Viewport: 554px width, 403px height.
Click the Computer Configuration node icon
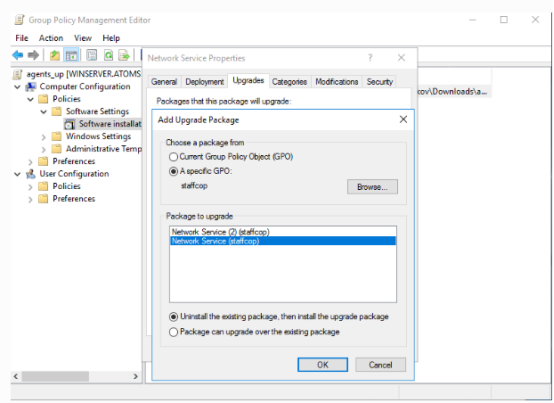click(x=31, y=87)
